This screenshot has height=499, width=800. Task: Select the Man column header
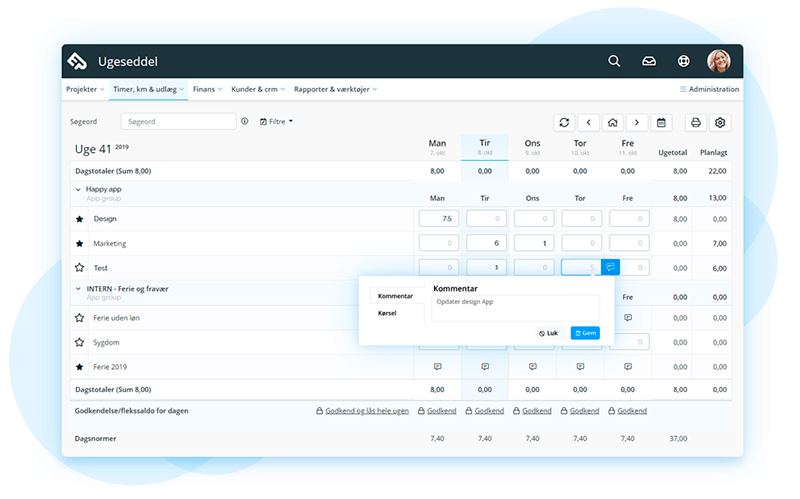tap(437, 147)
